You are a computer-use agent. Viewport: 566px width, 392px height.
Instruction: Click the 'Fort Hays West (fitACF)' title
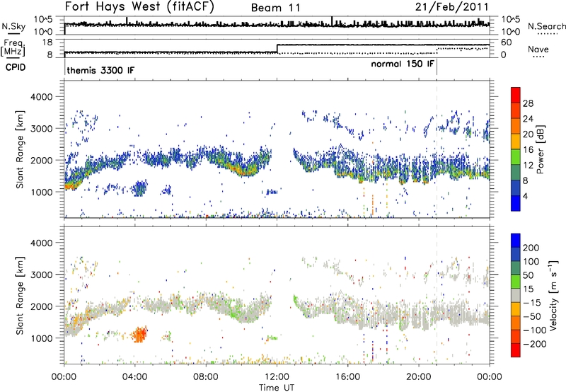click(139, 6)
